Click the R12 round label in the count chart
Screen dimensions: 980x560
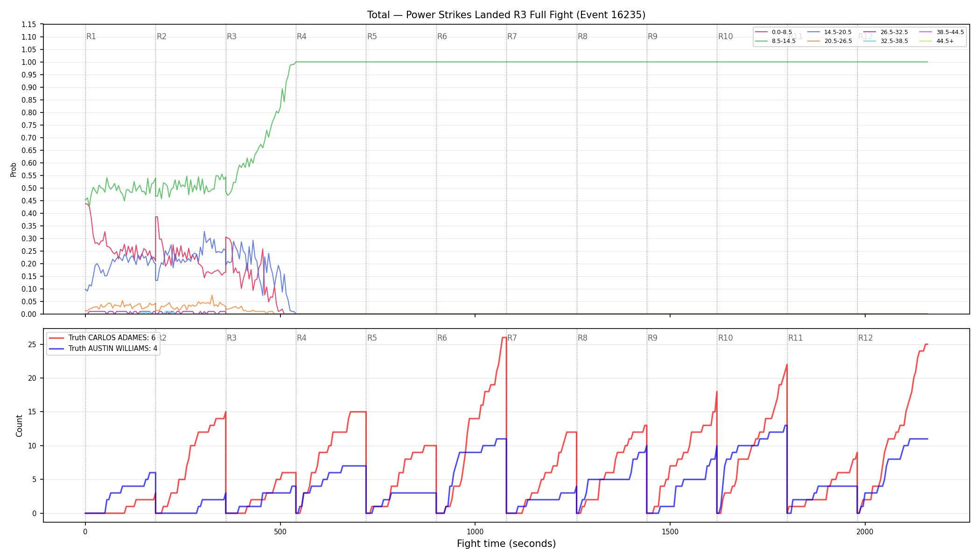(866, 338)
